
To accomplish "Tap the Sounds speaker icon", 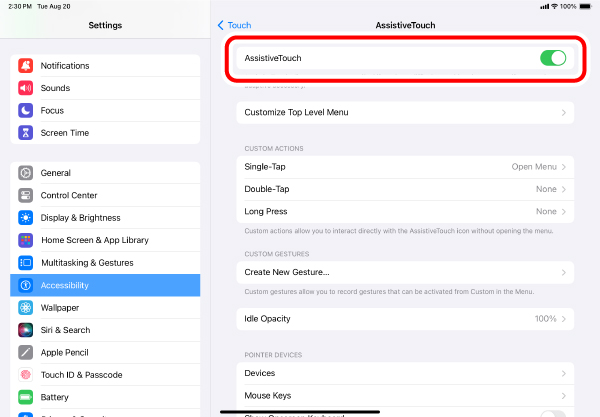I will pyautogui.click(x=26, y=88).
